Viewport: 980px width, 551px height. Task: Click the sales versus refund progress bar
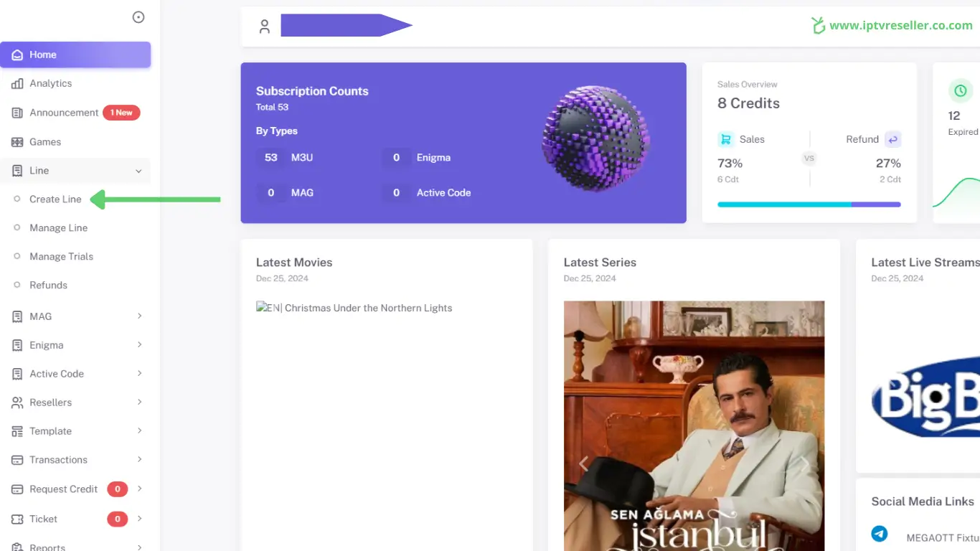809,204
